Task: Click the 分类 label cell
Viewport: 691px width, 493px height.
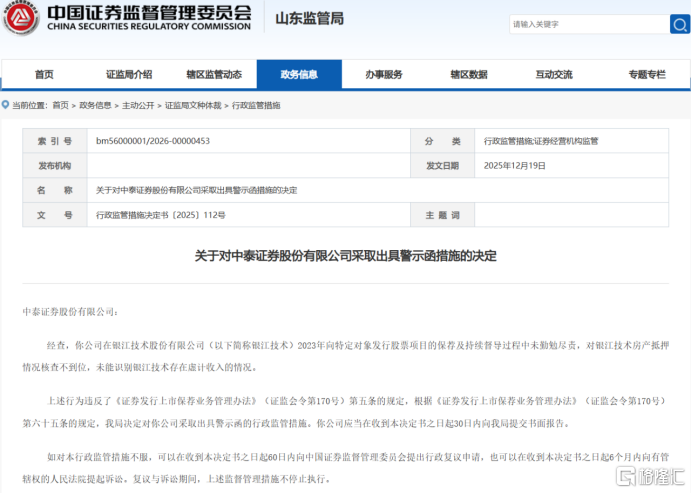Action: [x=442, y=141]
